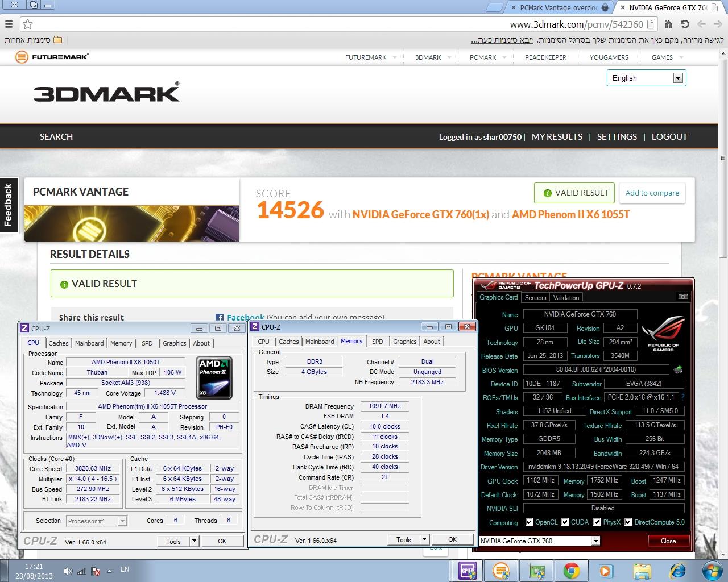
Task: Reload the 3dmark page
Action: [x=685, y=24]
